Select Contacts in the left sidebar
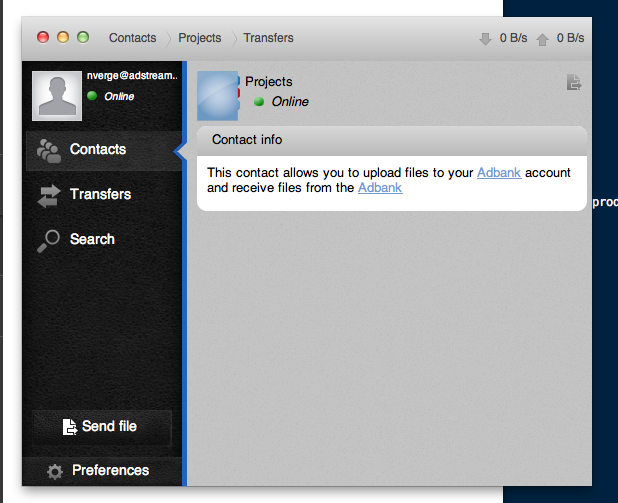618x503 pixels. coord(104,151)
